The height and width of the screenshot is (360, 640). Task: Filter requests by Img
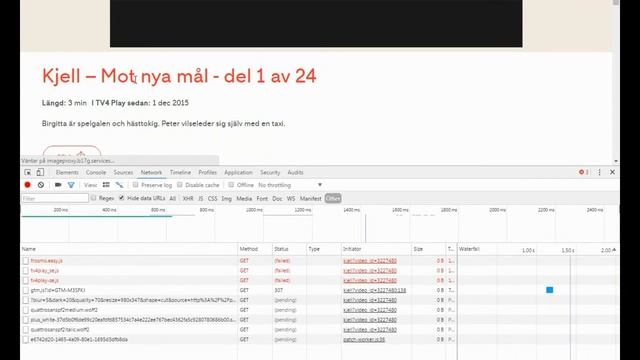227,198
